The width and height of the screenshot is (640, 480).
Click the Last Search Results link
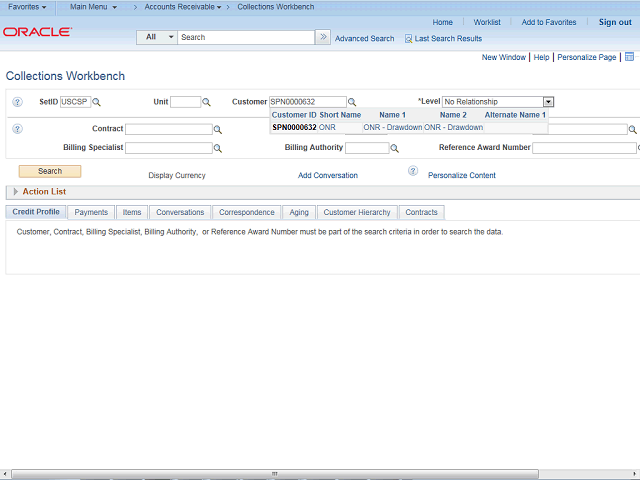point(448,39)
